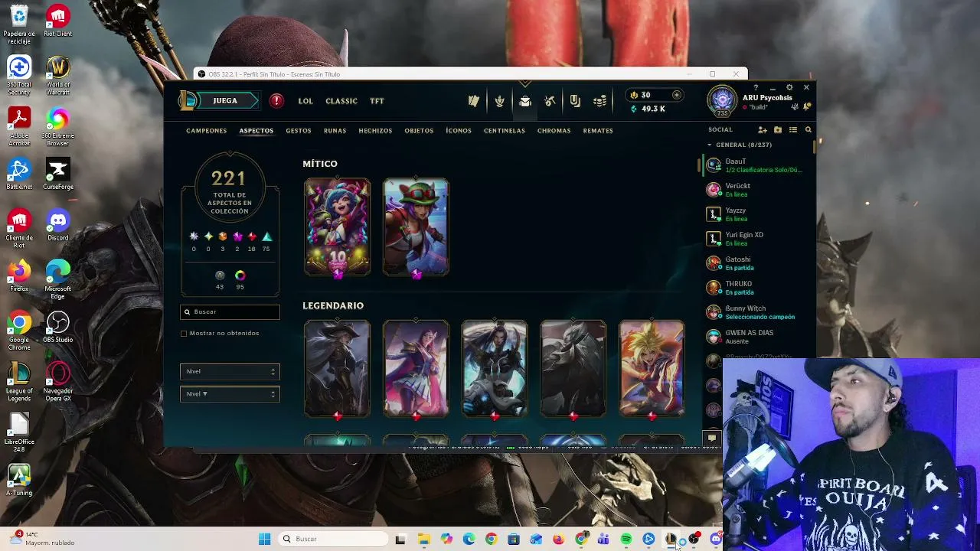This screenshot has height=551, width=980.
Task: Select the fifth Legendario blonde-haired skin card
Action: point(652,370)
